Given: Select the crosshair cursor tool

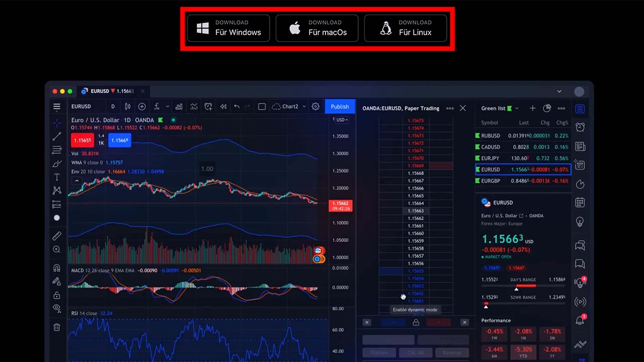Looking at the screenshot, I should click(57, 123).
